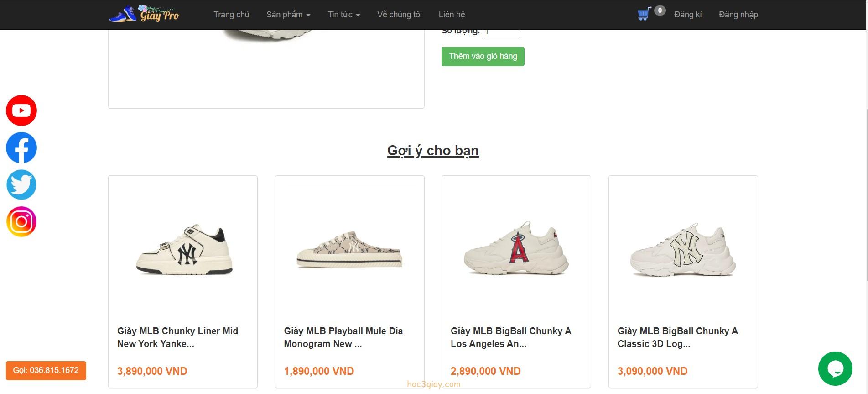Click the Gọi: 036.815.1672 button
The width and height of the screenshot is (868, 394).
[46, 371]
